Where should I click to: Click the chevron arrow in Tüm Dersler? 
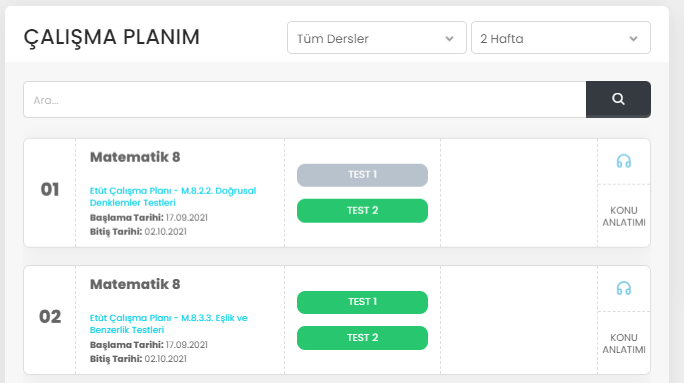(x=449, y=39)
